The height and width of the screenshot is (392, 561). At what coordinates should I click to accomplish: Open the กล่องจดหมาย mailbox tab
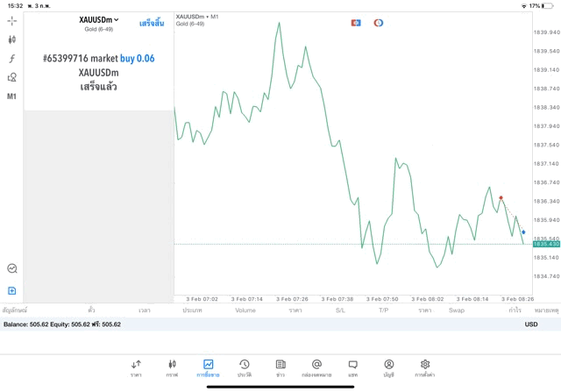click(316, 368)
